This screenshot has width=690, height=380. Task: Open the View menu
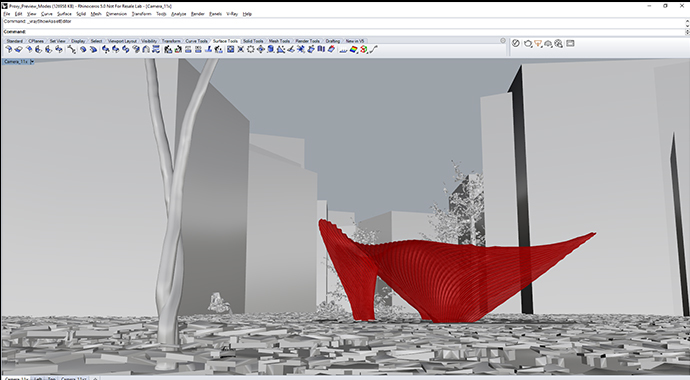pos(32,14)
